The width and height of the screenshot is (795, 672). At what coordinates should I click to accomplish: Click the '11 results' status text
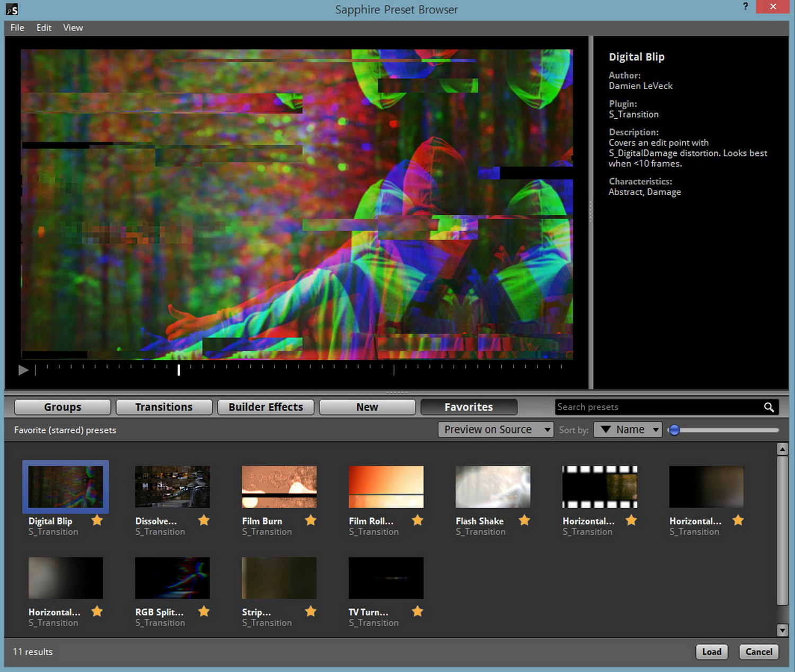click(x=33, y=652)
